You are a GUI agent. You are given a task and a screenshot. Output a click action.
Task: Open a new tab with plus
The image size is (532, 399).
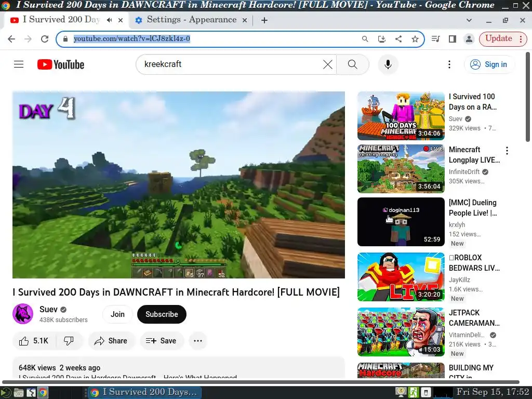tap(264, 20)
